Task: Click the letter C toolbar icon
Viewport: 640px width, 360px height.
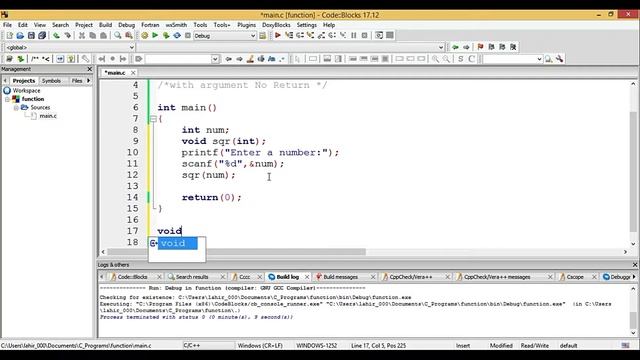Action: coord(471,59)
